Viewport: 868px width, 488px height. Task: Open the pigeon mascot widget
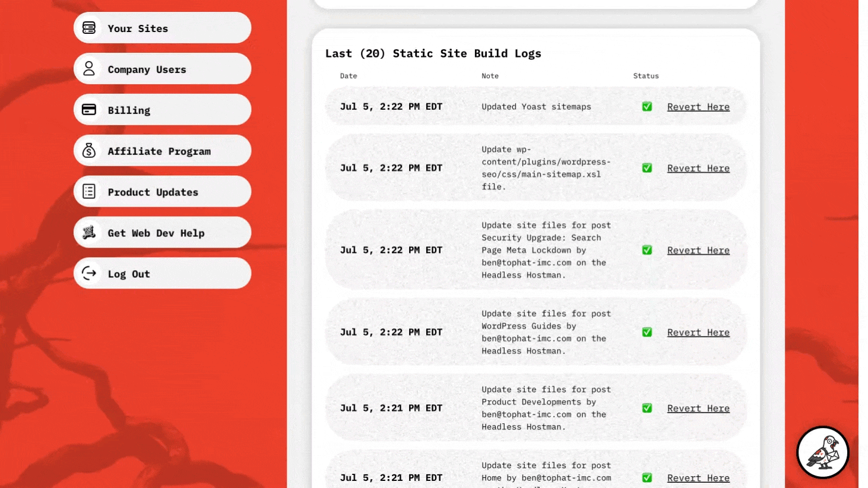(x=822, y=452)
